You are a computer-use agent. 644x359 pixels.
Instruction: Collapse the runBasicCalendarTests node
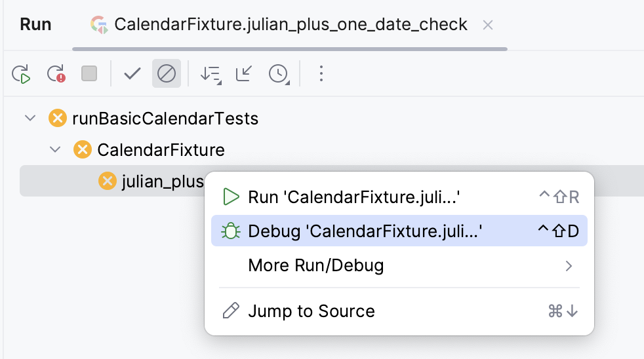pyautogui.click(x=30, y=119)
